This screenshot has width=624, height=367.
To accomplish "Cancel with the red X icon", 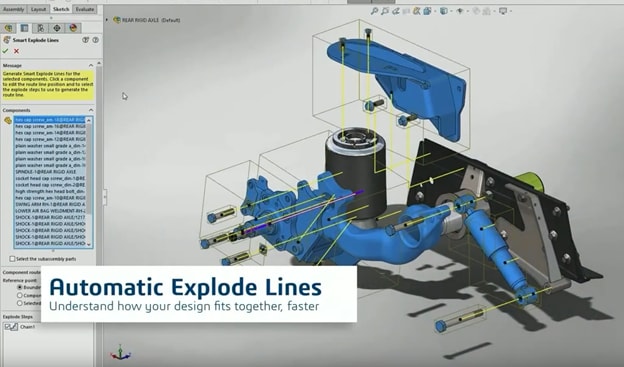I will [x=16, y=51].
